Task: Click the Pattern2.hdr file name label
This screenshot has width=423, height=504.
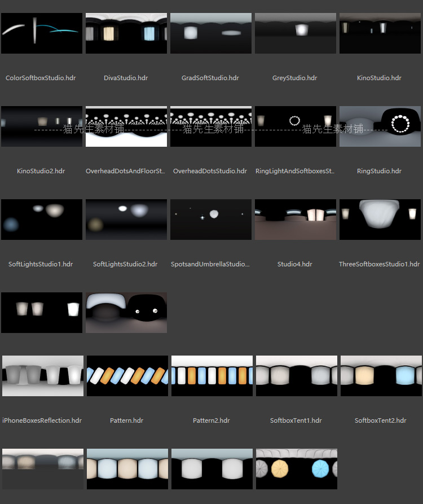Action: click(x=211, y=420)
